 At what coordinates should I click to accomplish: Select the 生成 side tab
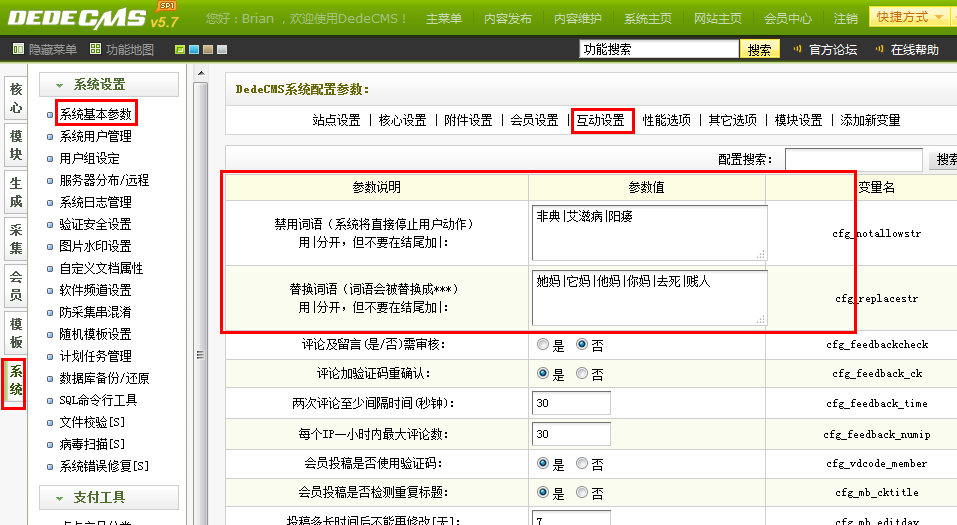click(16, 192)
